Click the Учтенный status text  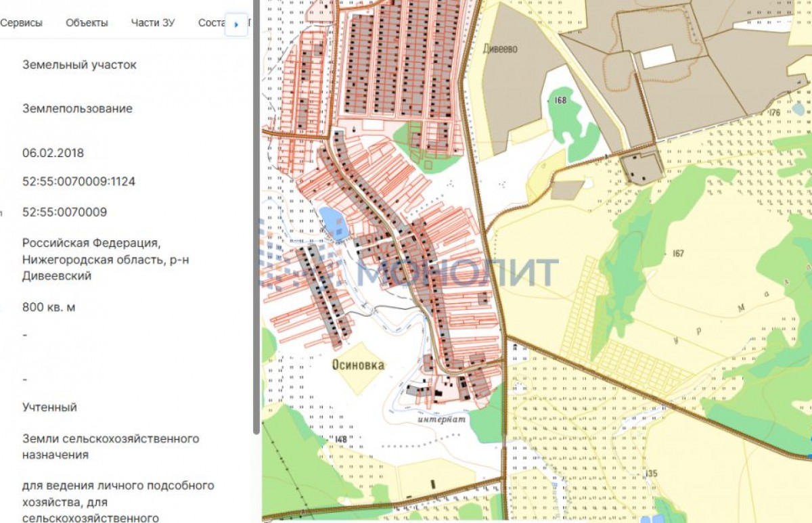click(49, 407)
